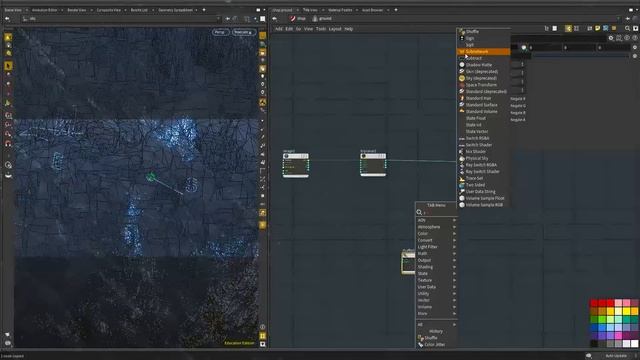Image resolution: width=640 pixels, height=360 pixels.
Task: Expand the All category in Tab Menu
Action: (x=436, y=324)
